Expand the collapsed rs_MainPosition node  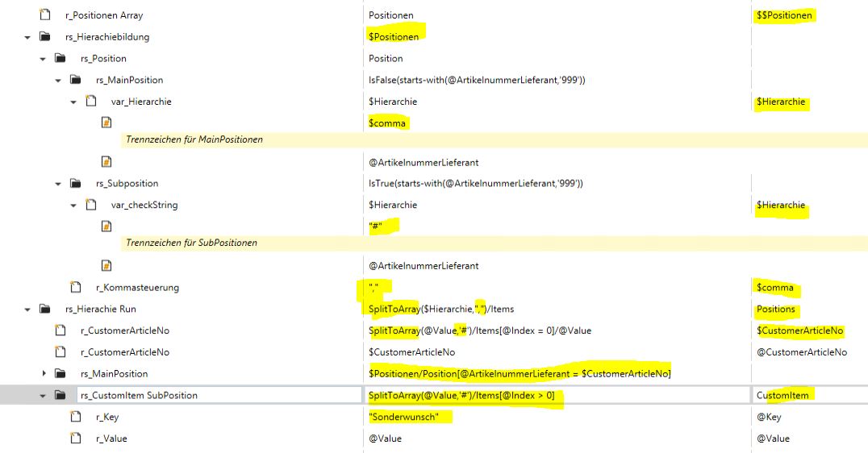point(44,373)
